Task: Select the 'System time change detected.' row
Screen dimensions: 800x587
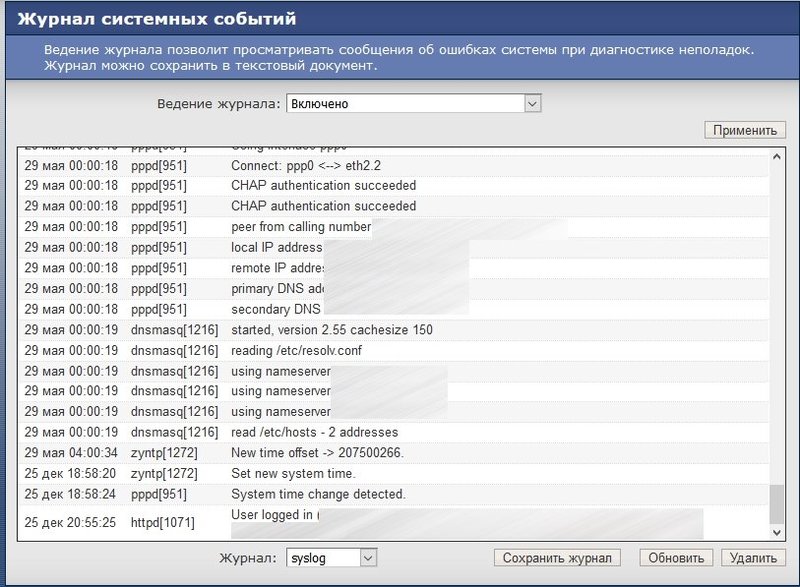Action: (x=394, y=494)
